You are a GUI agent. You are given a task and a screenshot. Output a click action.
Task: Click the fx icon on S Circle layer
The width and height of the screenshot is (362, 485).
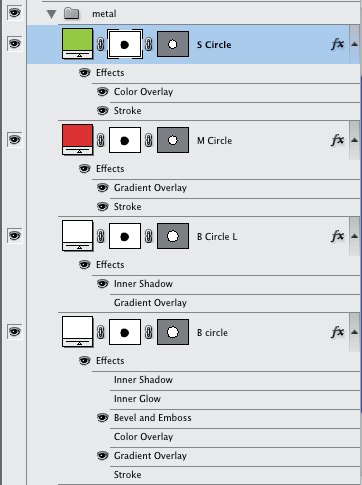(337, 44)
